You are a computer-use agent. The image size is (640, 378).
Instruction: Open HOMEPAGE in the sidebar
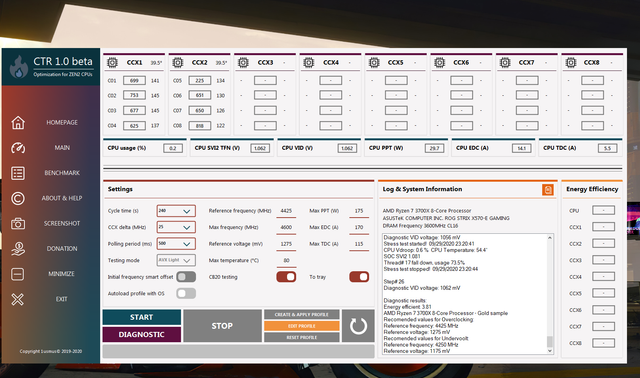pos(62,122)
